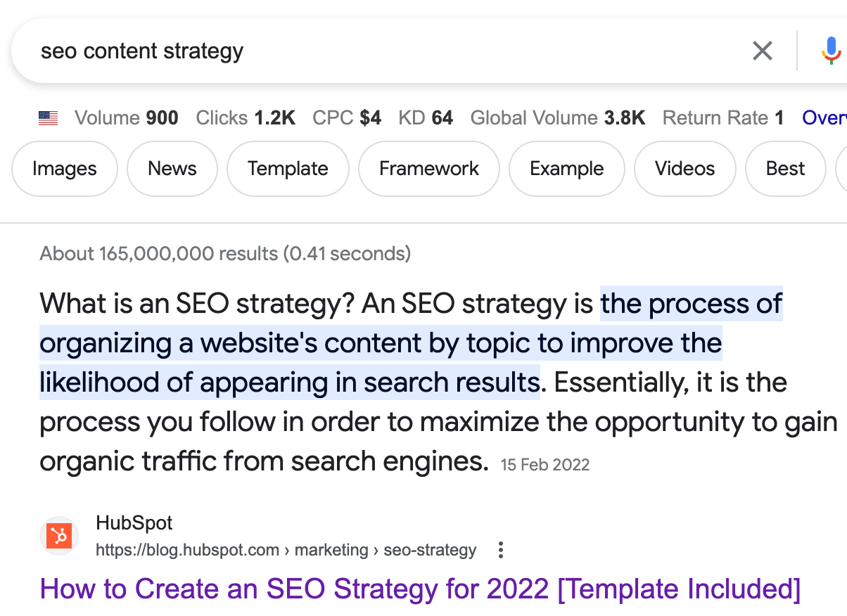Switch to the "Images" search filter
This screenshot has height=616, width=847.
click(64, 169)
